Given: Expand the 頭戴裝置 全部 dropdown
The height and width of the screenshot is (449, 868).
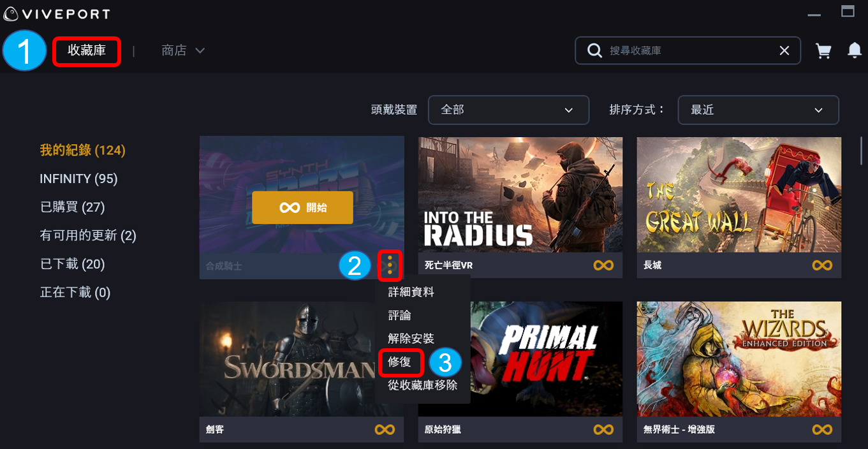Looking at the screenshot, I should (508, 110).
